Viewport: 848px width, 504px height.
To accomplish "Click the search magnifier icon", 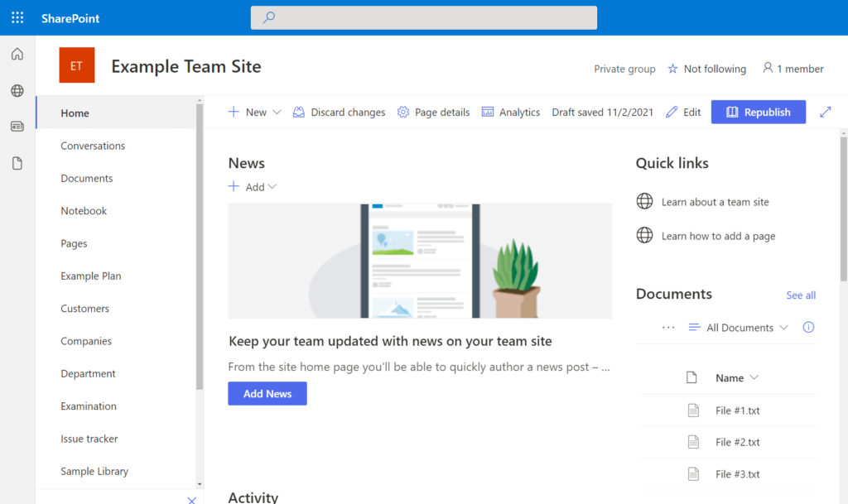I will click(269, 18).
